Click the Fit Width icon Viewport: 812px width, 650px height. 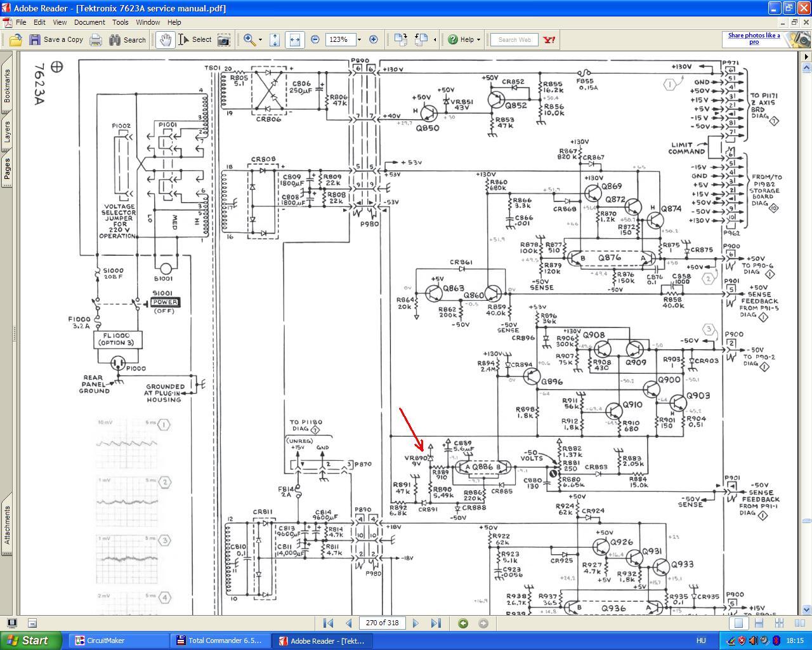(294, 39)
